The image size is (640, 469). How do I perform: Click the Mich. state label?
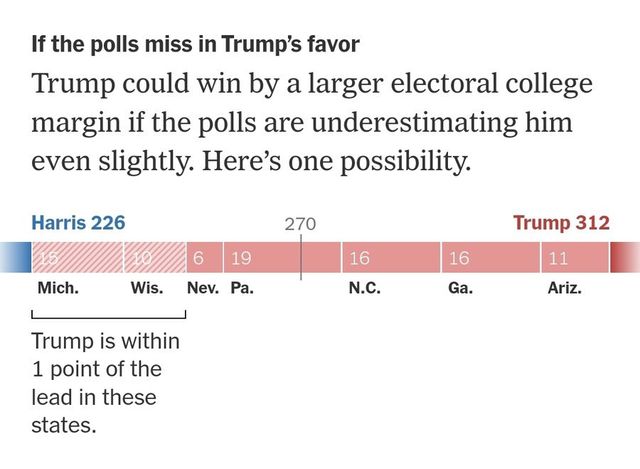(58, 289)
